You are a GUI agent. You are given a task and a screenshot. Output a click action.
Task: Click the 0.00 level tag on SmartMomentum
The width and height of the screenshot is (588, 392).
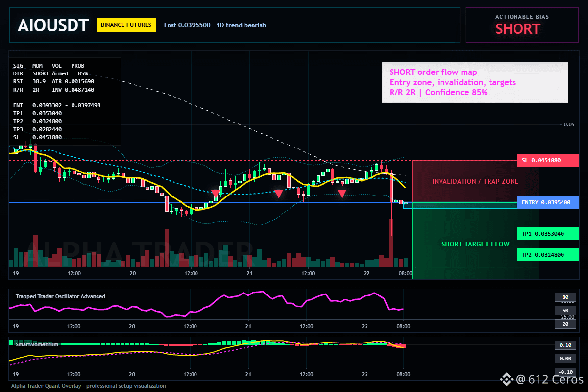click(x=565, y=359)
